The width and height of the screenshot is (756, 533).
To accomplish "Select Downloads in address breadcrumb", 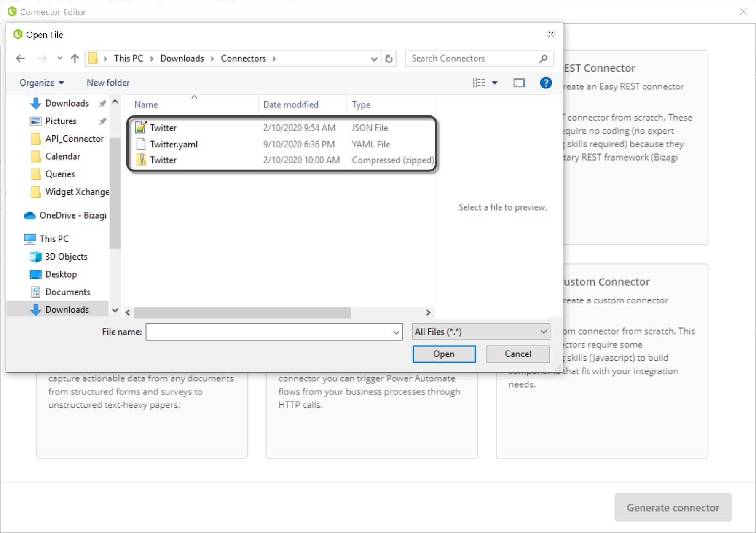I will pos(182,59).
